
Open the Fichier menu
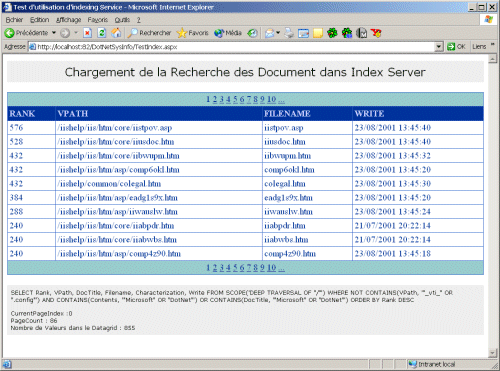14,20
